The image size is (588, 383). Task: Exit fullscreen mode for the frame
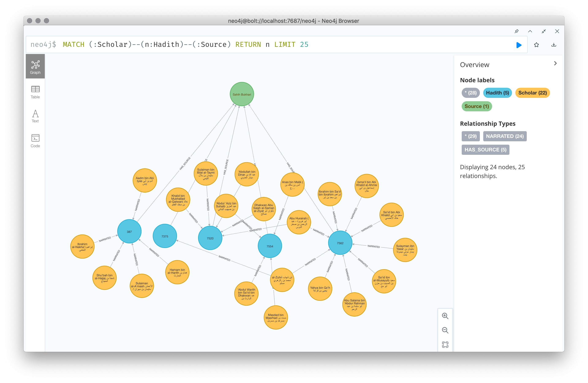(544, 31)
